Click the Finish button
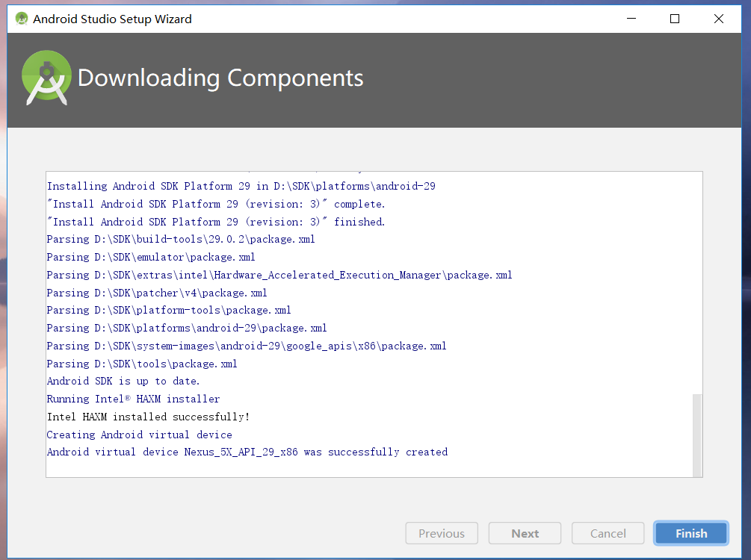The image size is (751, 560). coord(690,533)
